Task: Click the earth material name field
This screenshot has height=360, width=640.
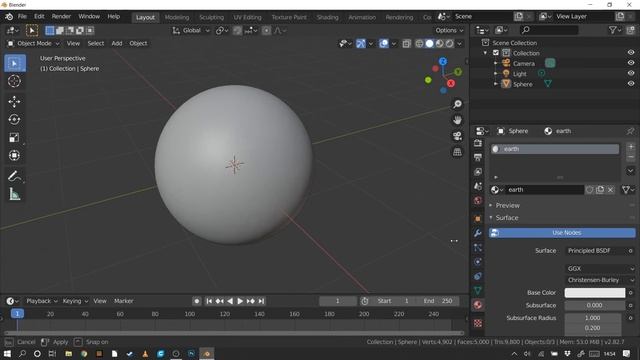Action: click(544, 190)
